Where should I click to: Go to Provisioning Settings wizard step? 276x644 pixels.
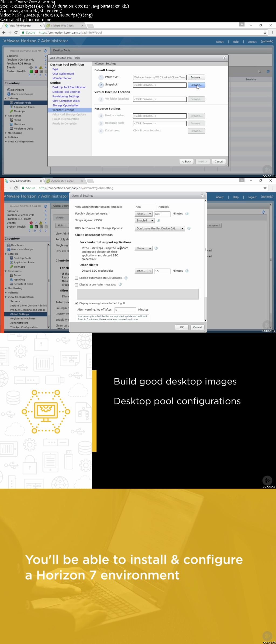tap(66, 96)
